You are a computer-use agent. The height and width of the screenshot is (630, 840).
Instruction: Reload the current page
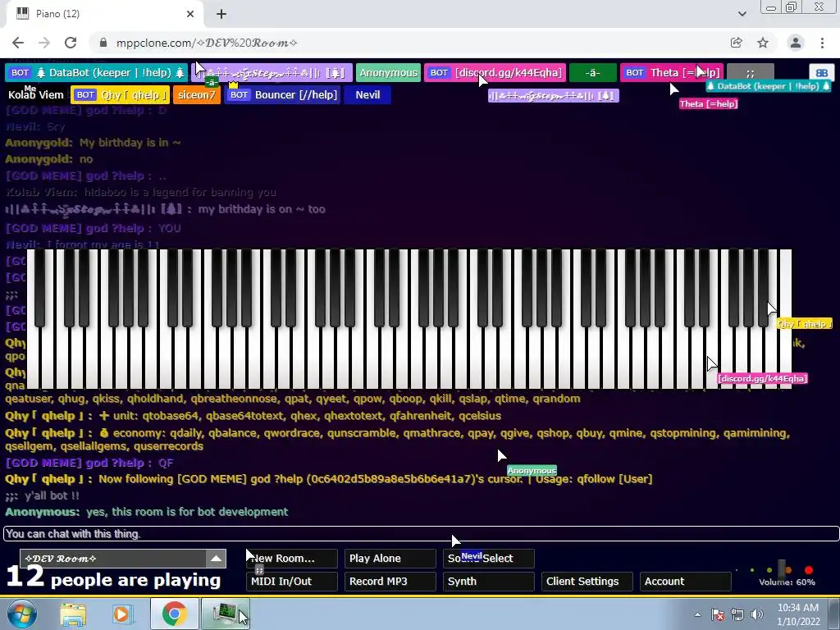click(x=71, y=43)
